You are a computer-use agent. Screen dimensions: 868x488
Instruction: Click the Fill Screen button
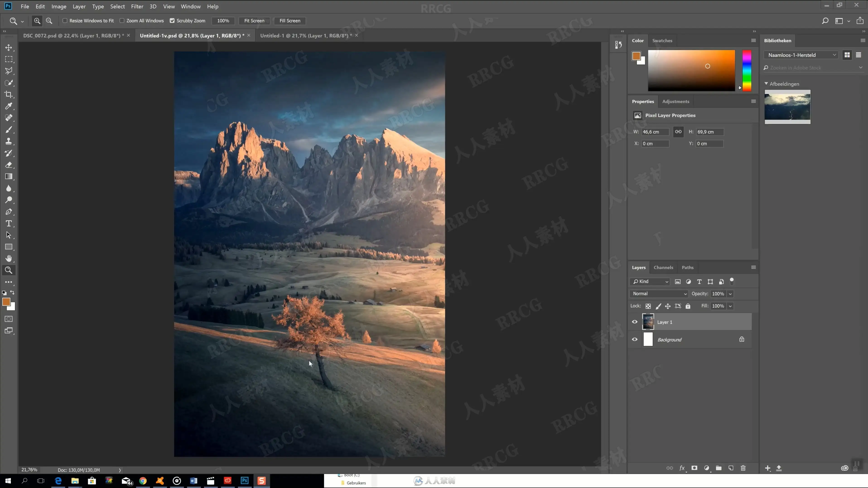pos(290,21)
